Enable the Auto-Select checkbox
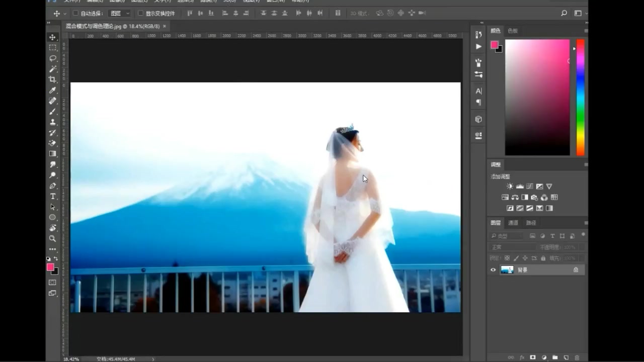 coord(75,13)
